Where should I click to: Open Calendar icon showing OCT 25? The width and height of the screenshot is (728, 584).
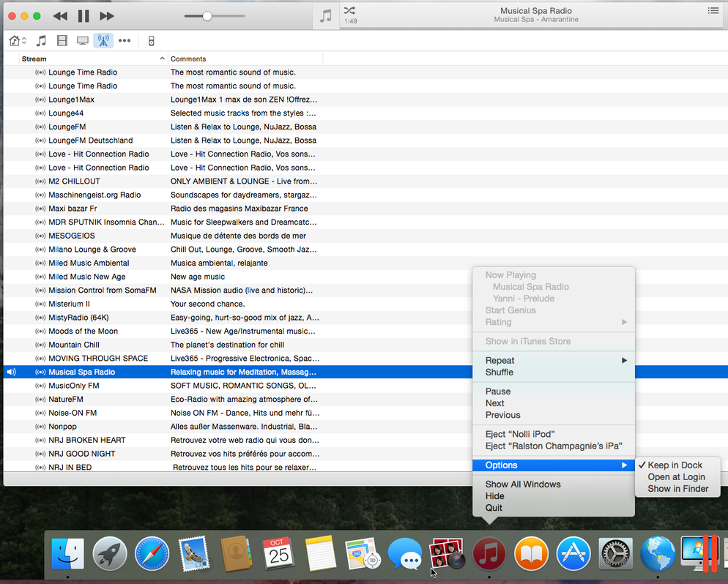pos(278,553)
